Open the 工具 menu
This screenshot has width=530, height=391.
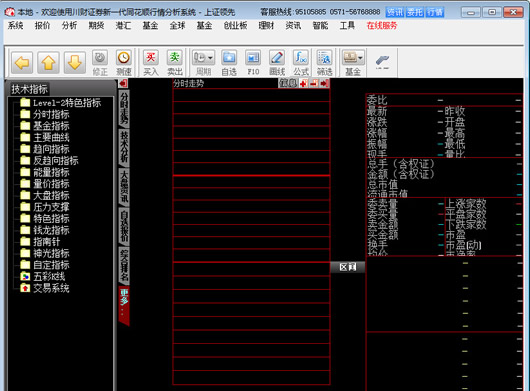coord(347,26)
